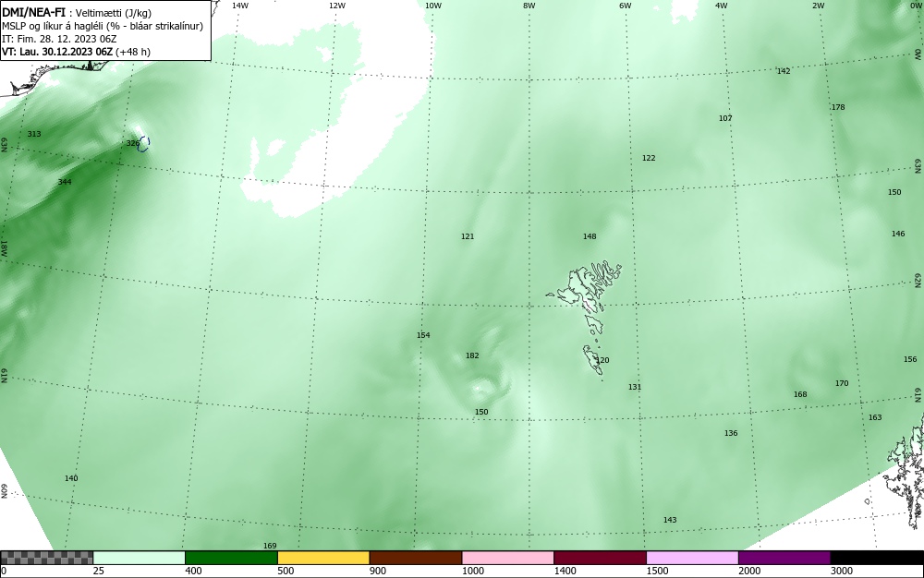Click the 120 value beside the southern Faroe island
The height and width of the screenshot is (578, 924).
pos(602,360)
